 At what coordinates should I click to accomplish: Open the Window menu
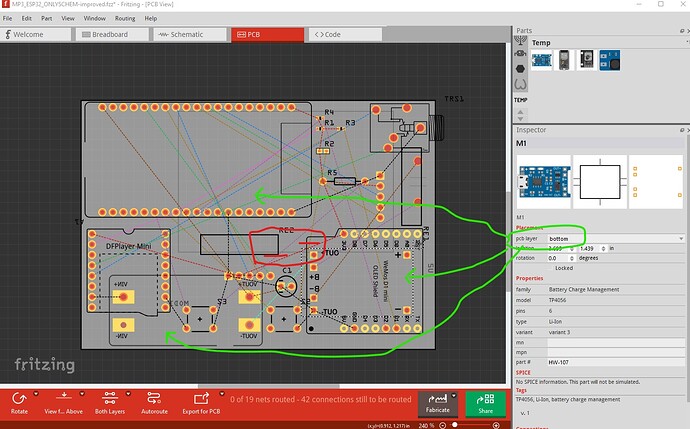click(x=95, y=18)
